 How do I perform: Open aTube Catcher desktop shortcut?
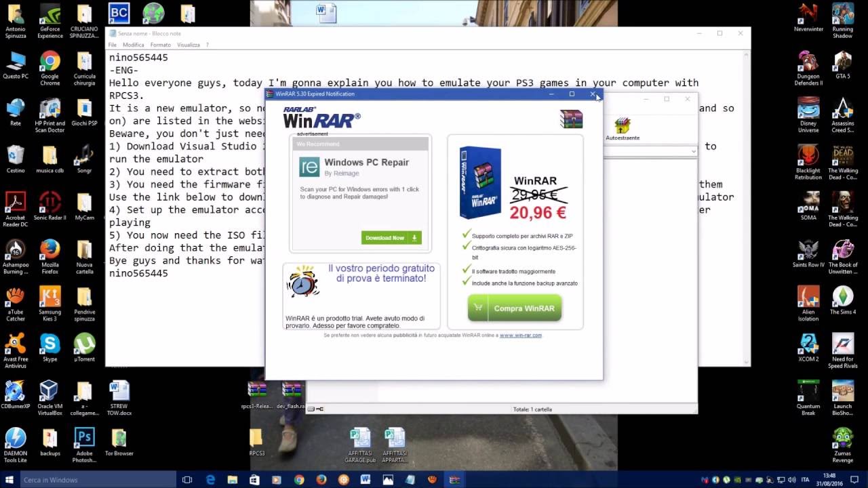(16, 304)
